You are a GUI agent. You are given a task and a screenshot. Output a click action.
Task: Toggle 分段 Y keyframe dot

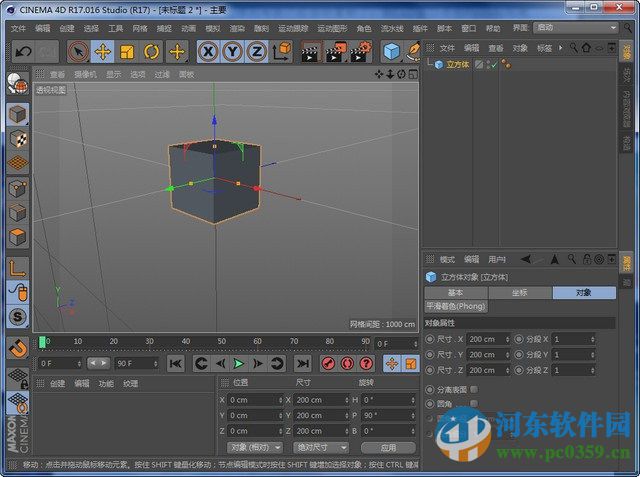pos(518,355)
